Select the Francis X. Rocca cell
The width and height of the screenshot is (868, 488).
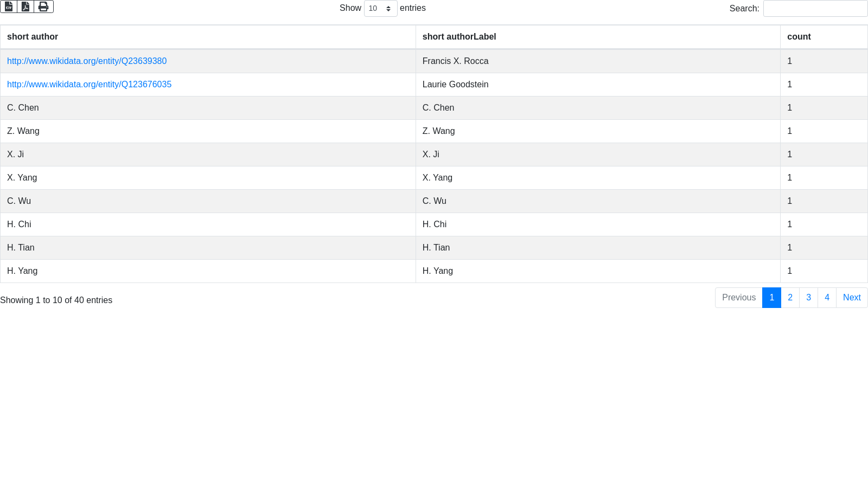455,61
